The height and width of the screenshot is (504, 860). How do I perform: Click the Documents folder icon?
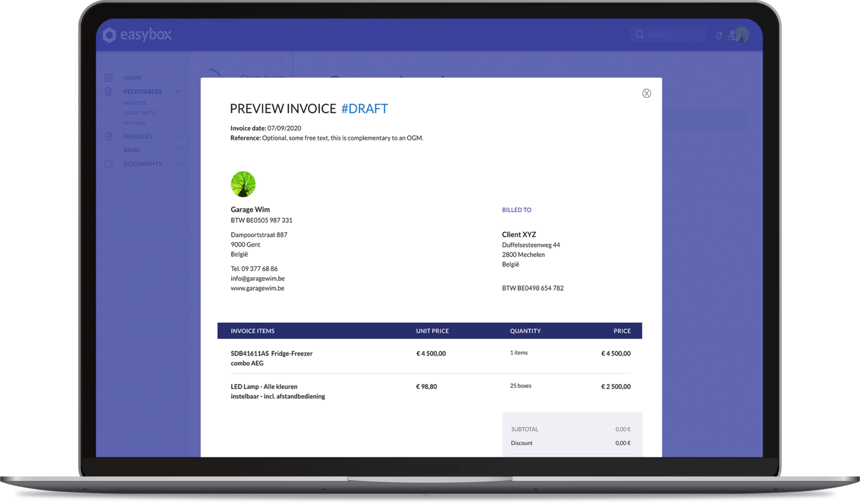[109, 164]
